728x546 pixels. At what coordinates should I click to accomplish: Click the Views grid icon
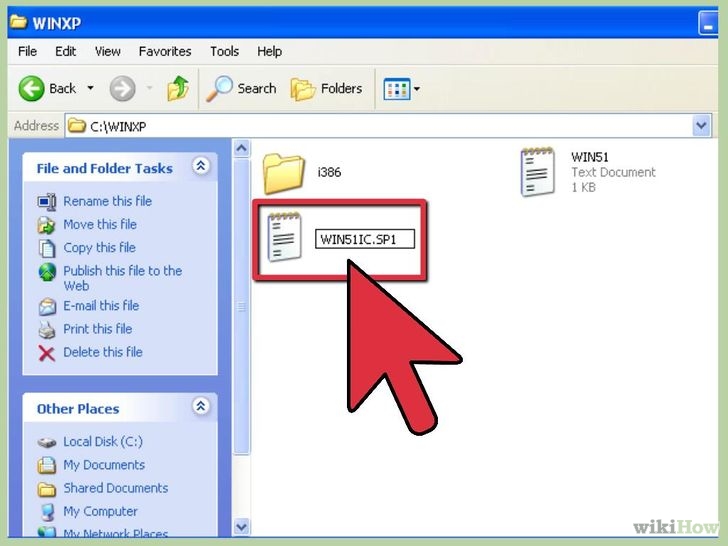[396, 89]
